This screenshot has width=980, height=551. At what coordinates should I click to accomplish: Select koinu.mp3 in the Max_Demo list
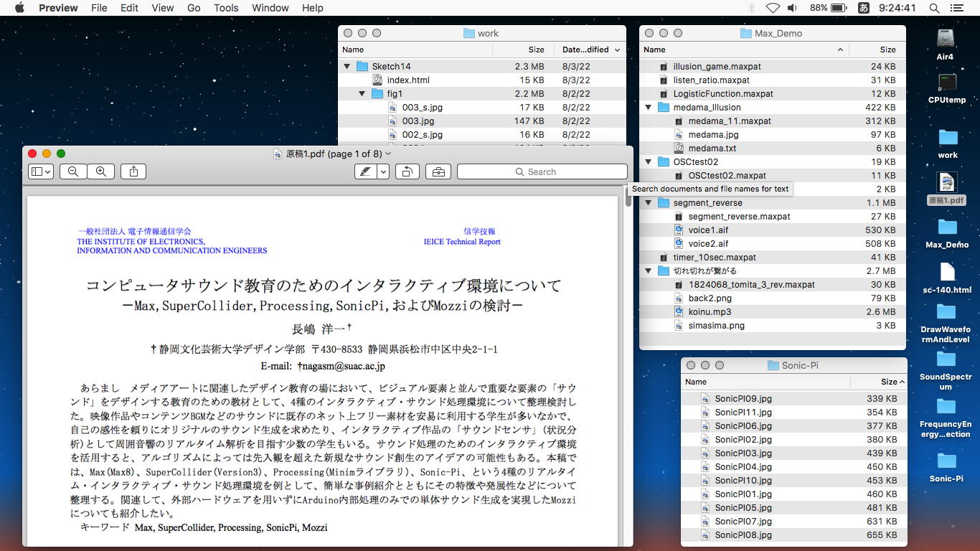710,312
